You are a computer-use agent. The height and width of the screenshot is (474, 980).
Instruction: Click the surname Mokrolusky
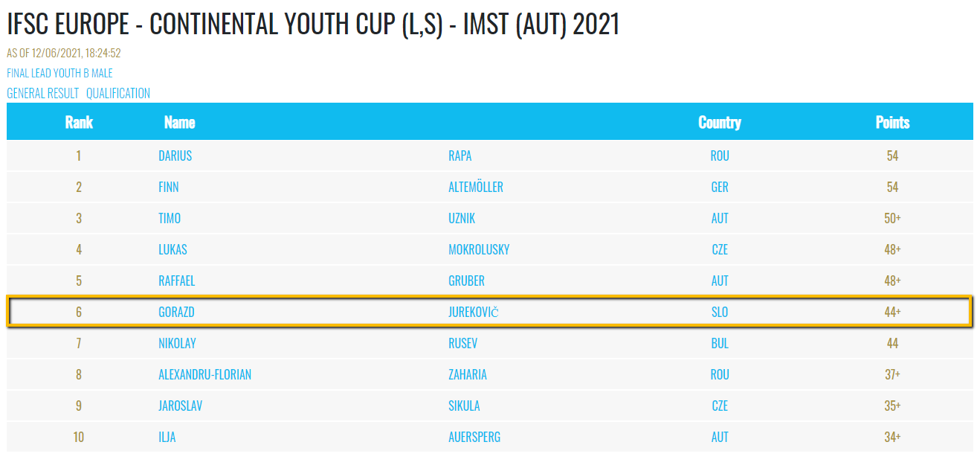[479, 249]
